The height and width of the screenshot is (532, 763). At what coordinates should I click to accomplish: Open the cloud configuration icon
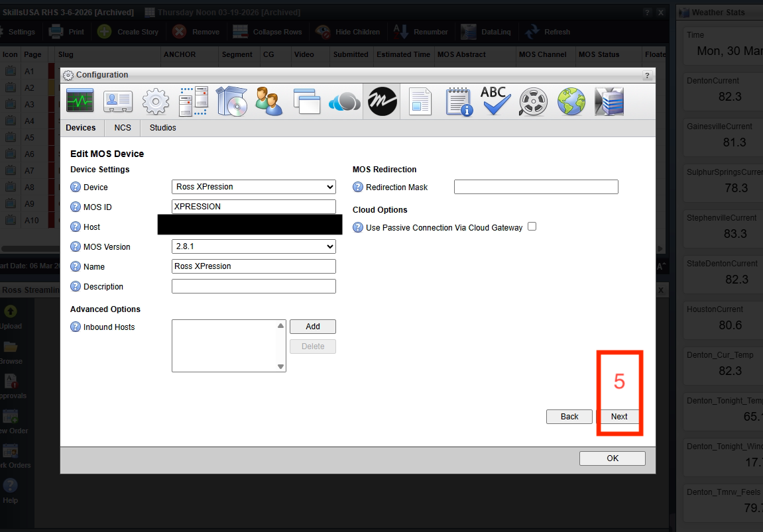point(345,101)
